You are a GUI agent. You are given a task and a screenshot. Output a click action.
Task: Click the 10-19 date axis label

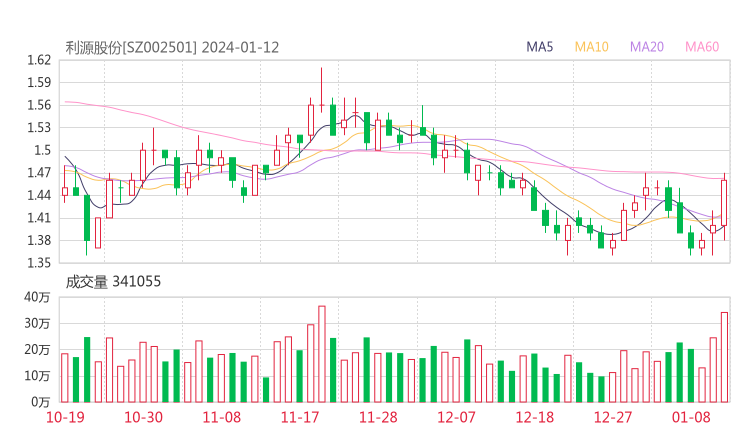65,417
